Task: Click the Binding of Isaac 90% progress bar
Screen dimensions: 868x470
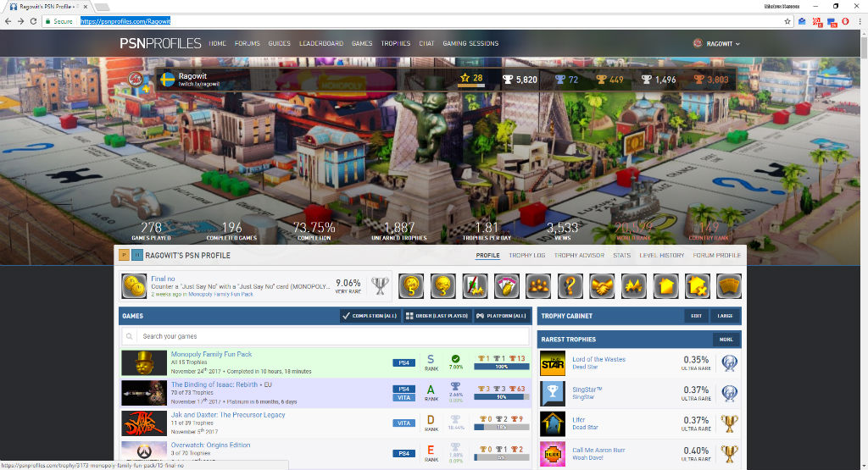Action: pos(502,397)
